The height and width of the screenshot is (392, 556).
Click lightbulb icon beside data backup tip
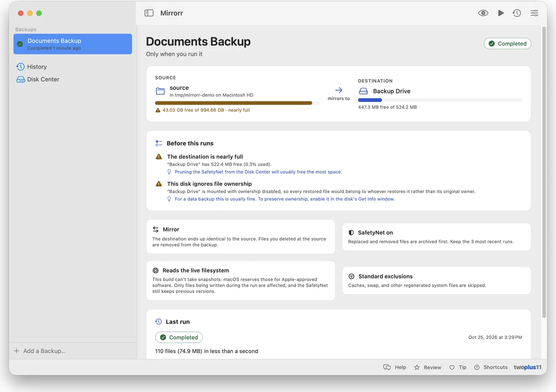(169, 199)
